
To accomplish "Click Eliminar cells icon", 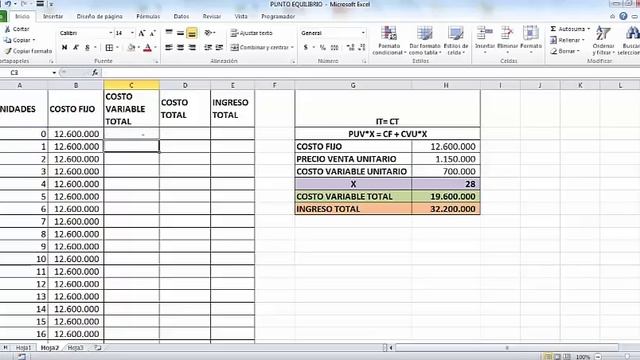I will (x=507, y=33).
